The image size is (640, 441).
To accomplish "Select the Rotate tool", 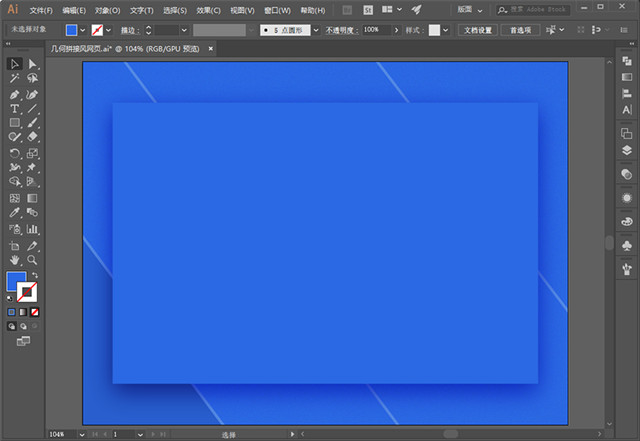I will 15,153.
